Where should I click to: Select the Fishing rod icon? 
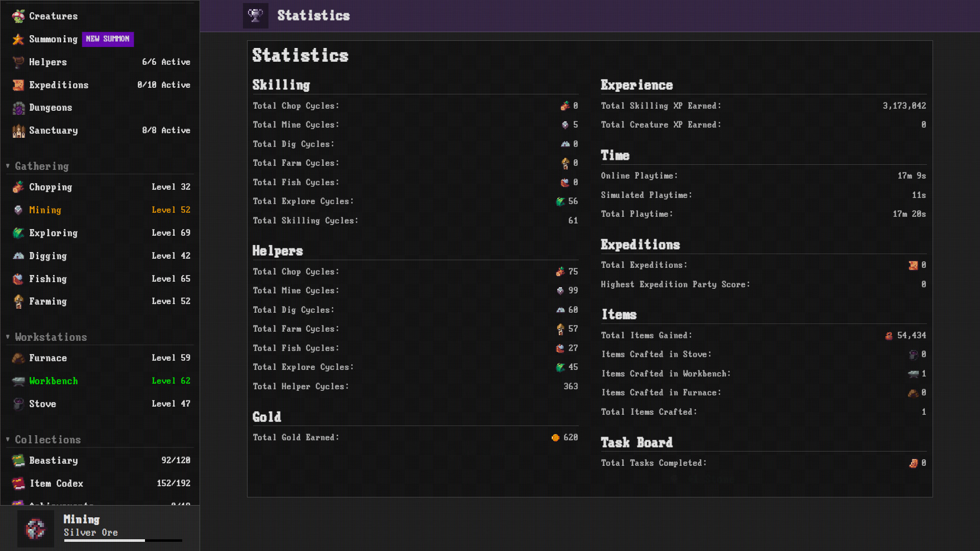click(x=18, y=279)
